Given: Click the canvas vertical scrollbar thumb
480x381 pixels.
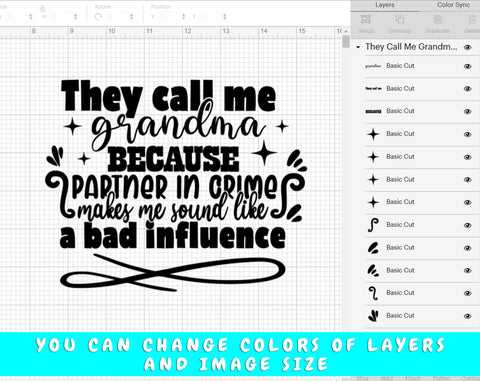Looking at the screenshot, I should click(346, 42).
